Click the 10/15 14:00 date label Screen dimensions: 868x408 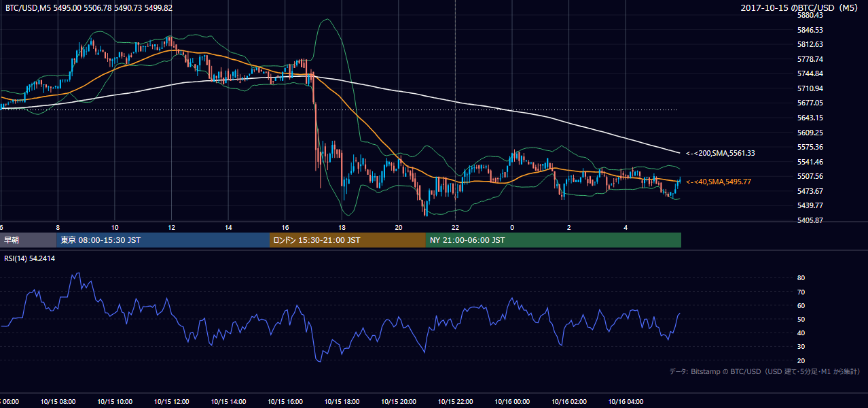point(228,401)
